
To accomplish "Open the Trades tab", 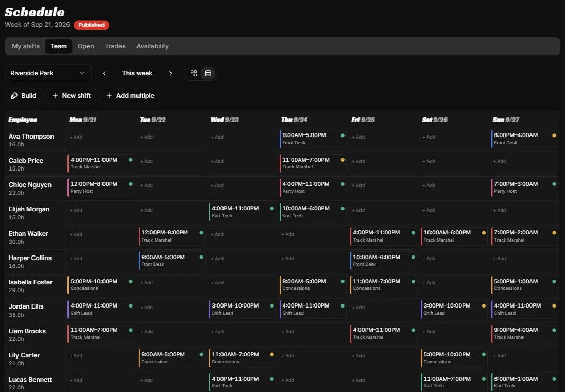I will (x=115, y=46).
